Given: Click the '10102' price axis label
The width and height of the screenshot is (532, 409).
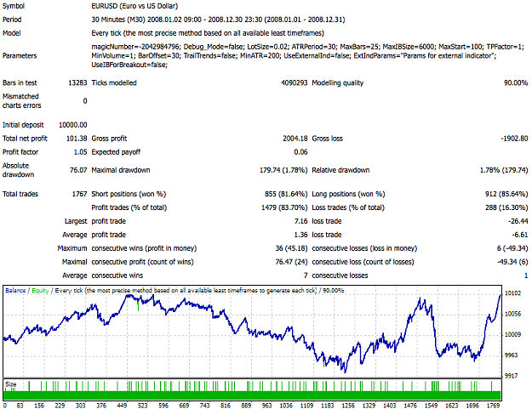Looking at the screenshot, I should (x=513, y=293).
